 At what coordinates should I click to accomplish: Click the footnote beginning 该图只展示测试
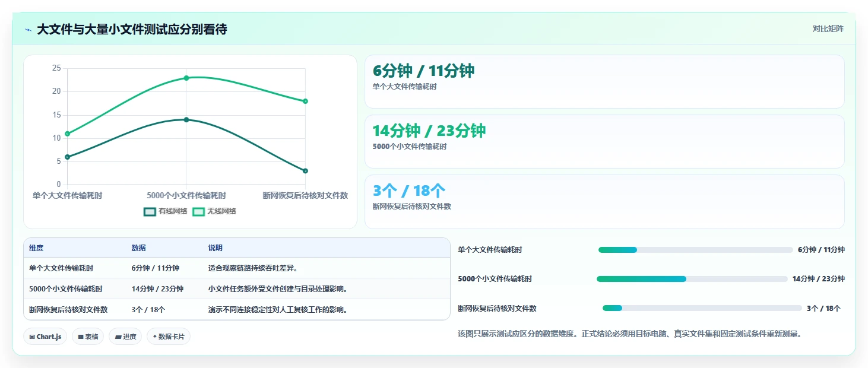(x=630, y=334)
